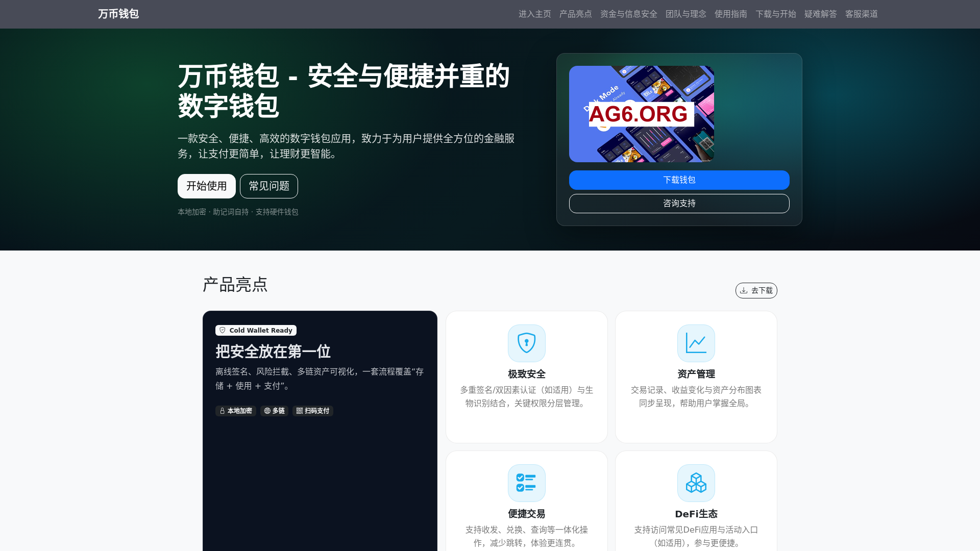980x551 pixels.
Task: Click the download icon in 去下载
Action: (744, 290)
